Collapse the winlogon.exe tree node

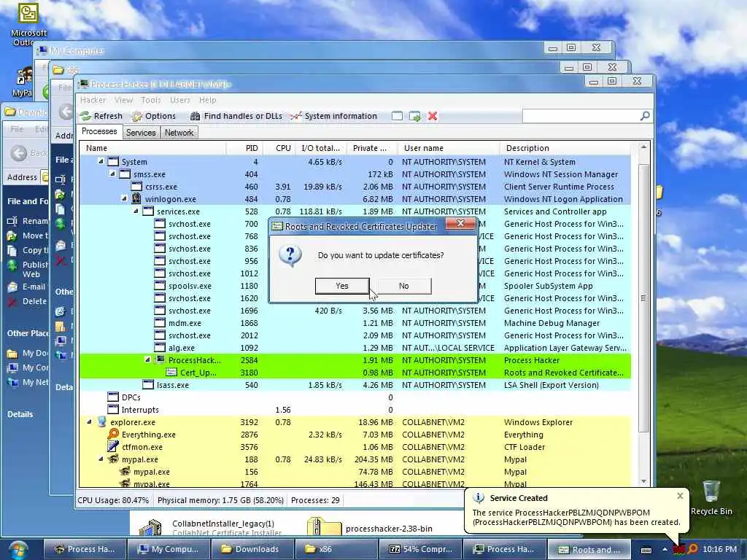coord(124,198)
